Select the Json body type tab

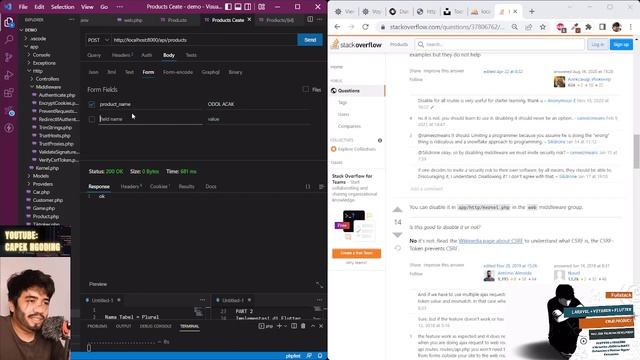coord(93,72)
